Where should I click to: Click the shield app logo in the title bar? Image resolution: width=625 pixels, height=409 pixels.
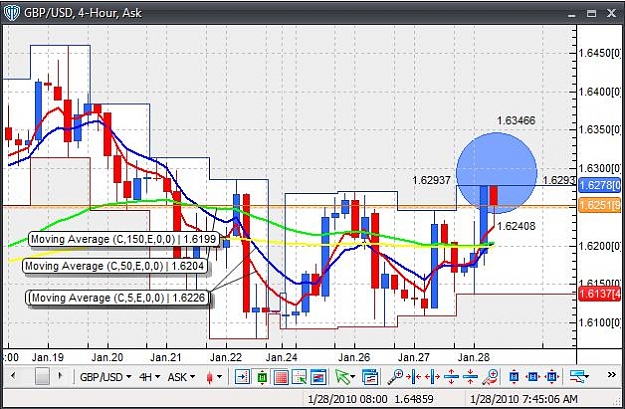(11, 13)
